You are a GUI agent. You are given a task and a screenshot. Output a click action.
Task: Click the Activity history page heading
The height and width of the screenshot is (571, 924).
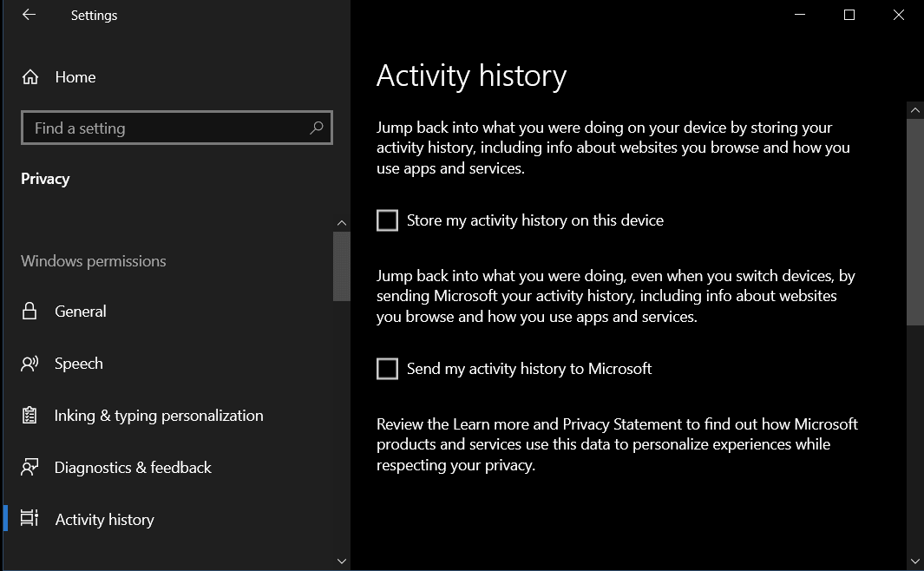[x=471, y=76]
